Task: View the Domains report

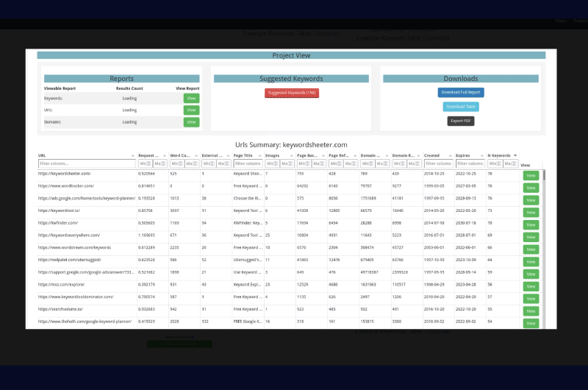Action: 191,122
